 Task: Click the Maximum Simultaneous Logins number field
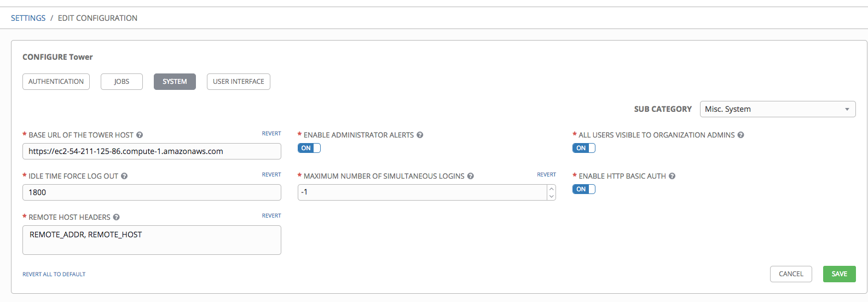pyautogui.click(x=422, y=192)
